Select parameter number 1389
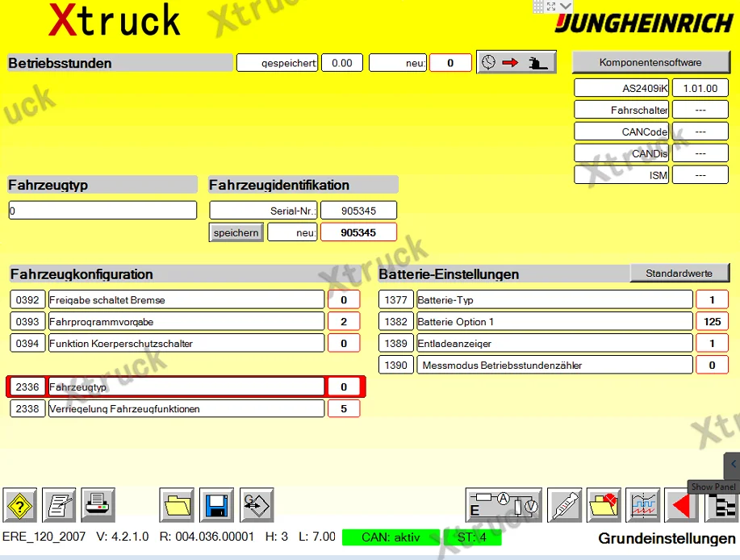The image size is (740, 560). click(x=396, y=344)
